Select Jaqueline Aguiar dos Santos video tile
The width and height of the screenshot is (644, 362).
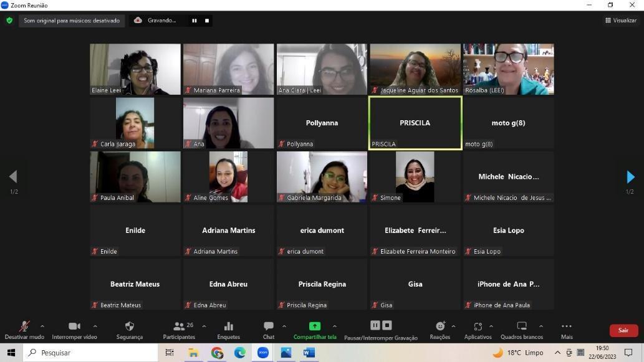[x=415, y=69]
